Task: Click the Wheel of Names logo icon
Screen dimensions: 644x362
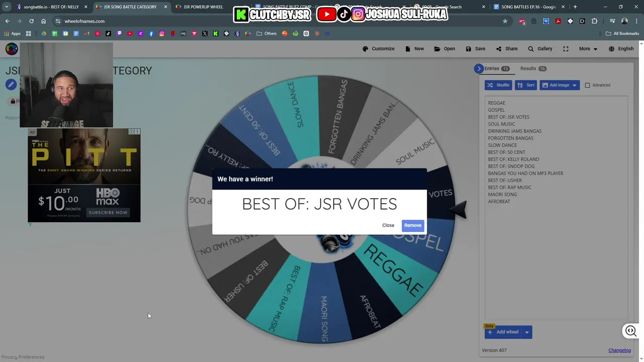Action: 12,49
